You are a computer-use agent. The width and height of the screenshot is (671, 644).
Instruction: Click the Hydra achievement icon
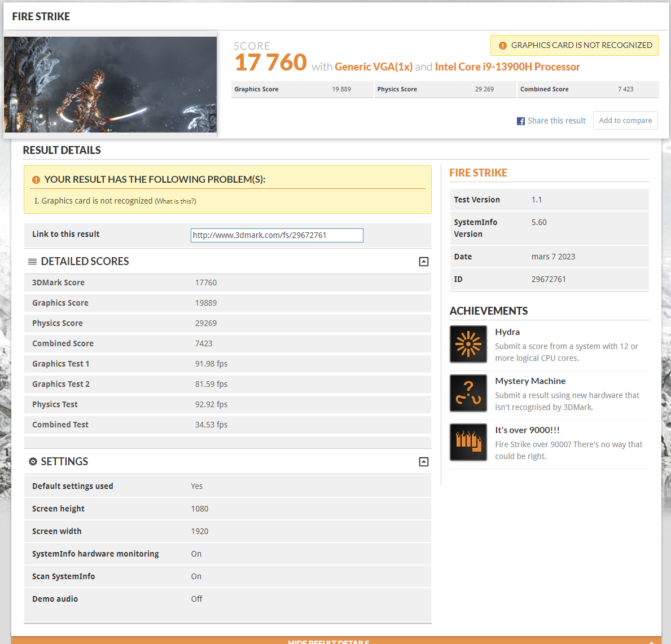(468, 344)
